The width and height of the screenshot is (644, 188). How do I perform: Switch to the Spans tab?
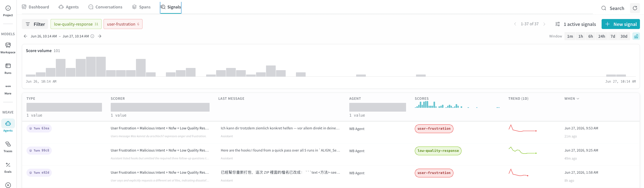coord(141,7)
